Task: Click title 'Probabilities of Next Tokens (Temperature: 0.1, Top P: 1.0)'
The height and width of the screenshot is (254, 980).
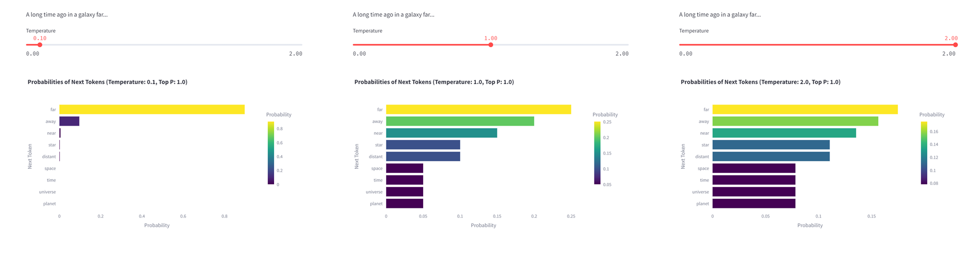Action: tap(107, 82)
